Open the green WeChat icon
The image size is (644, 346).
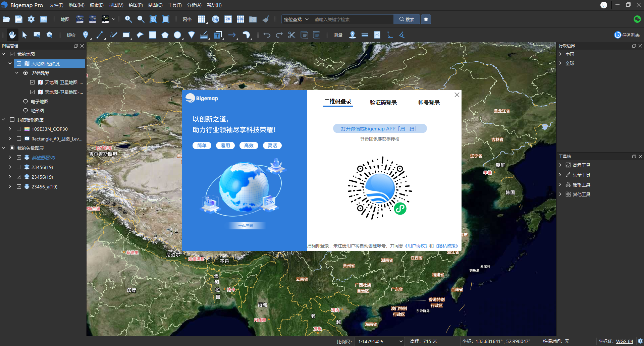coord(637,19)
